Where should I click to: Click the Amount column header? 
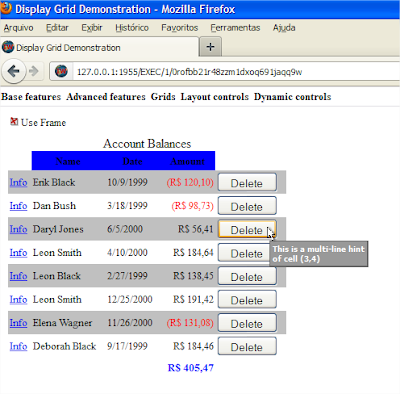click(x=187, y=161)
